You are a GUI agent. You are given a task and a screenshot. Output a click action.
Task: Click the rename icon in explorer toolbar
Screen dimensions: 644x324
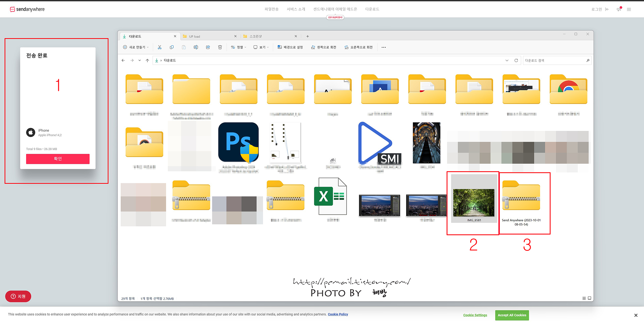click(x=196, y=47)
